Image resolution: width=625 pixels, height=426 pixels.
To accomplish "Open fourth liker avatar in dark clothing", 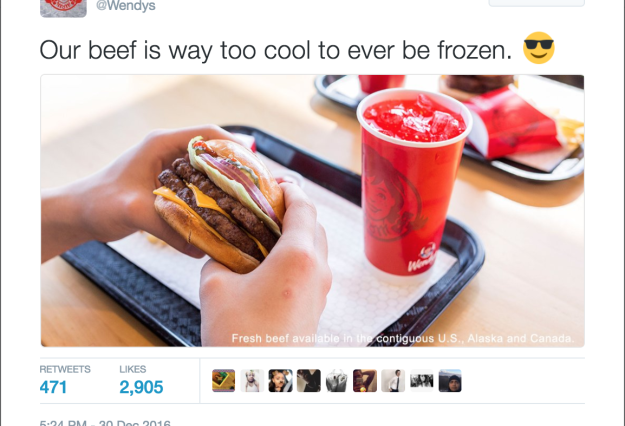I will [309, 381].
